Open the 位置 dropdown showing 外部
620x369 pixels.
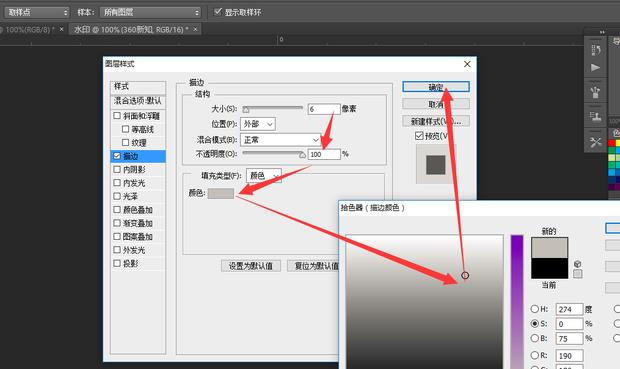click(x=258, y=124)
